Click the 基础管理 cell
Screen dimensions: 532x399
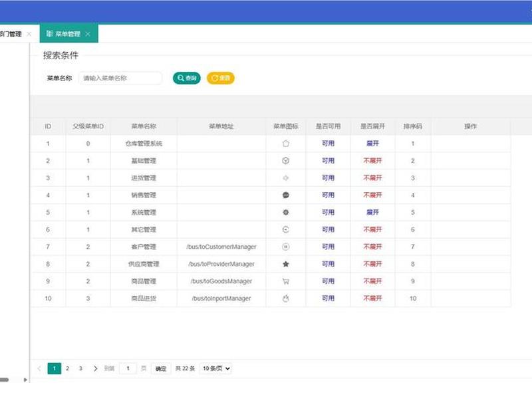tap(144, 161)
